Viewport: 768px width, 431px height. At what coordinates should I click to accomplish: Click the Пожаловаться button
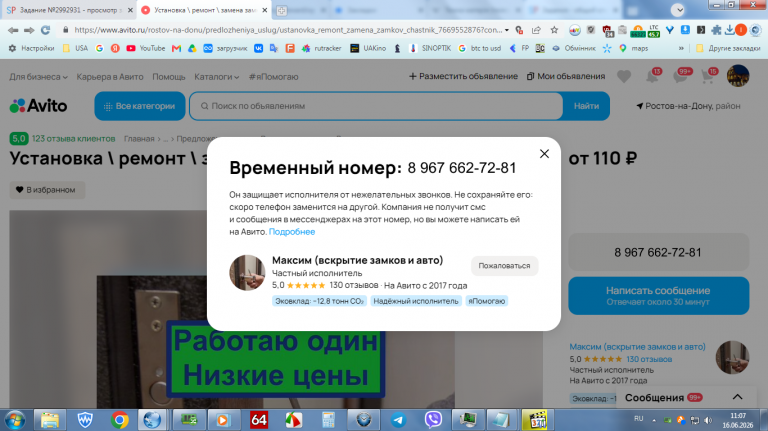coord(504,265)
